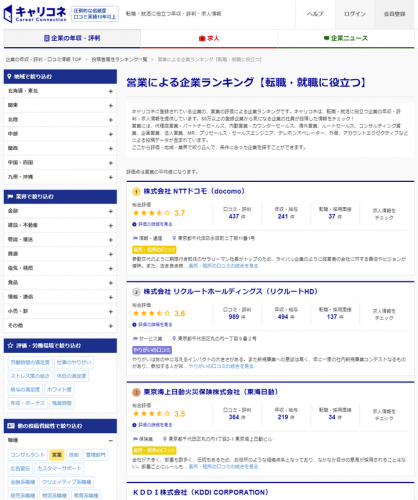Go to 投稿者属性ランキング一覧 breadcrumb
Image resolution: width=418 pixels, height=500 pixels.
point(119,59)
